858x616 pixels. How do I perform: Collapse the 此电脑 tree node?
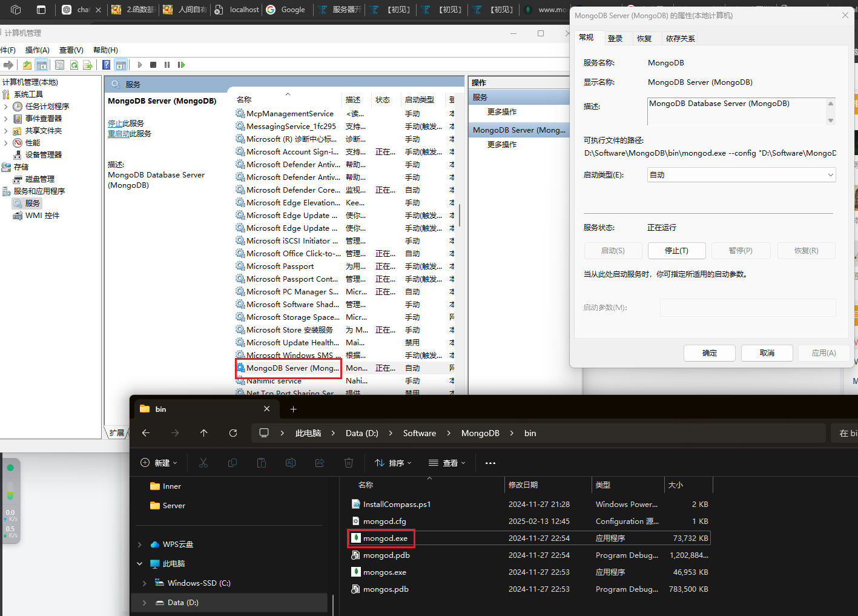tap(140, 564)
